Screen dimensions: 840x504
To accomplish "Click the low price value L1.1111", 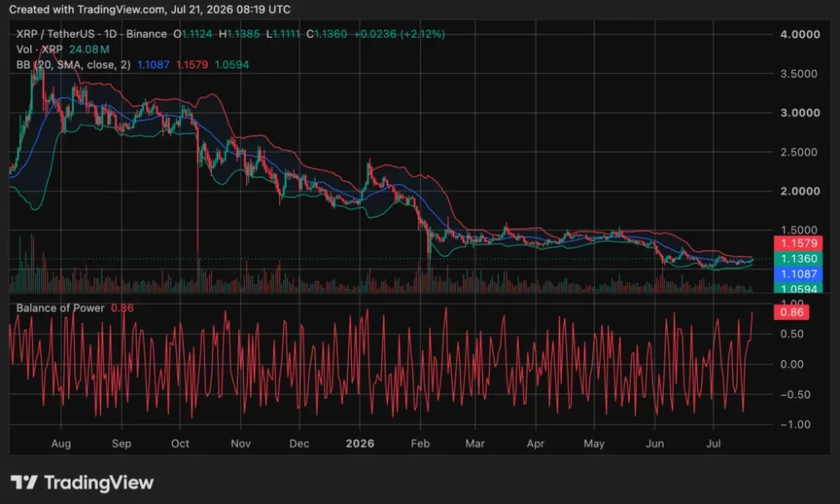I will click(x=283, y=34).
